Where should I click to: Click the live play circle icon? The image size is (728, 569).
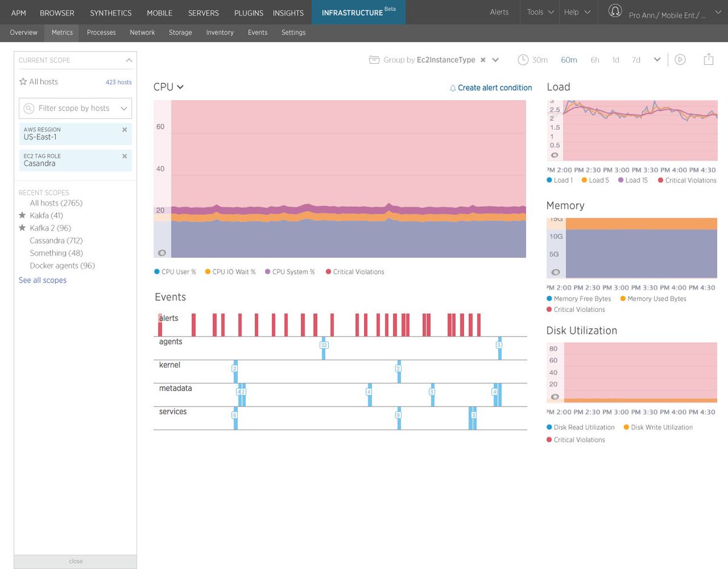[680, 59]
